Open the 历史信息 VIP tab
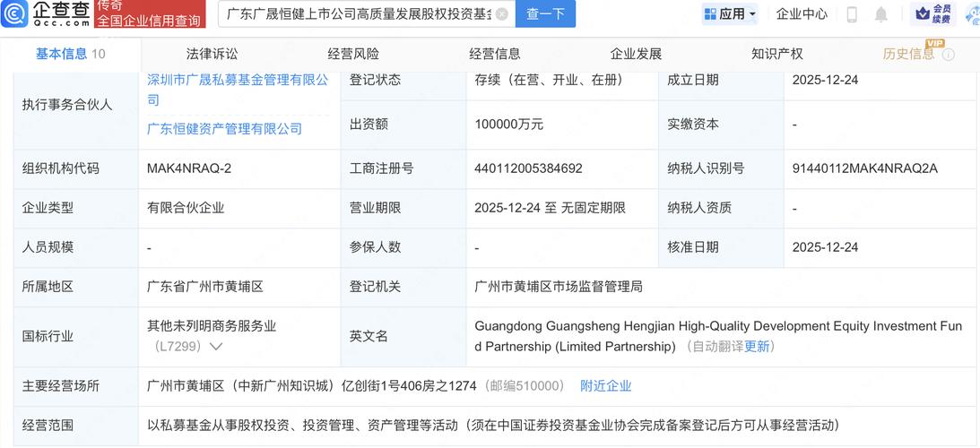This screenshot has height=448, width=980. tap(908, 54)
